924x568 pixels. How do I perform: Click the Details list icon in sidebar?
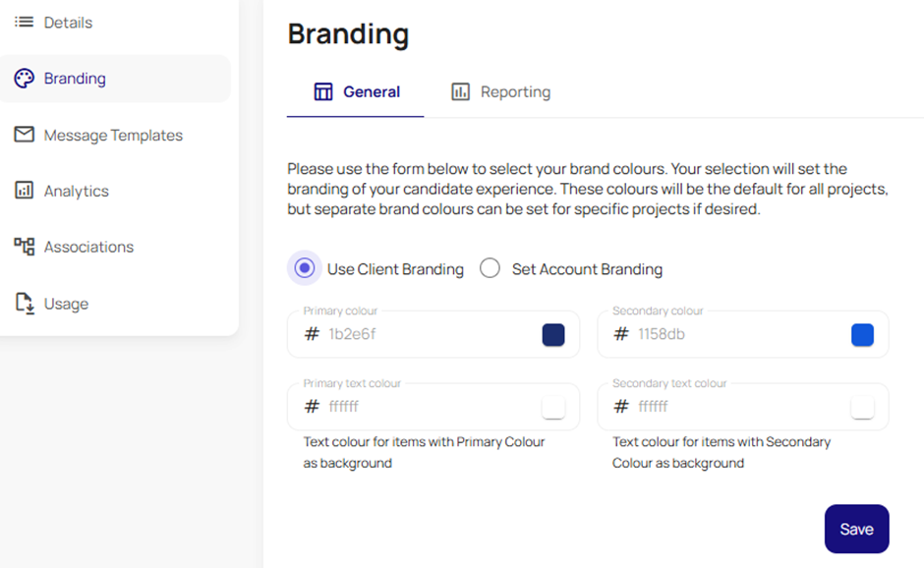25,23
